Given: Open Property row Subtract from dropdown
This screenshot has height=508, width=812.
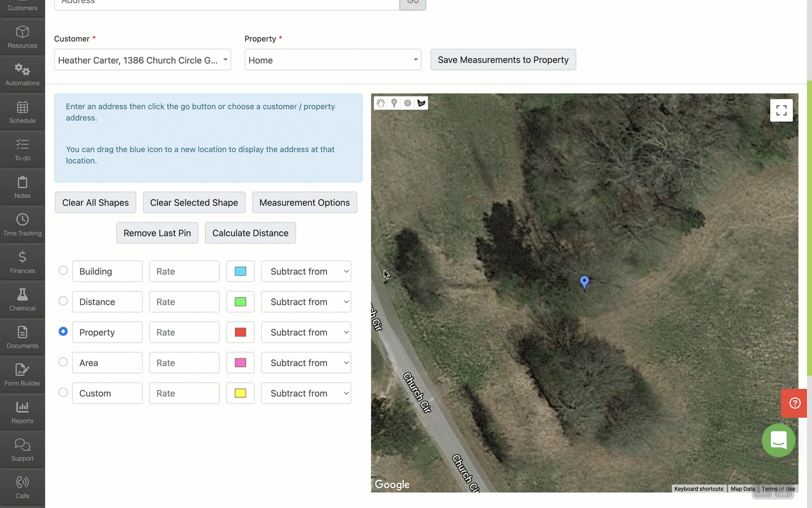Looking at the screenshot, I should [x=306, y=332].
